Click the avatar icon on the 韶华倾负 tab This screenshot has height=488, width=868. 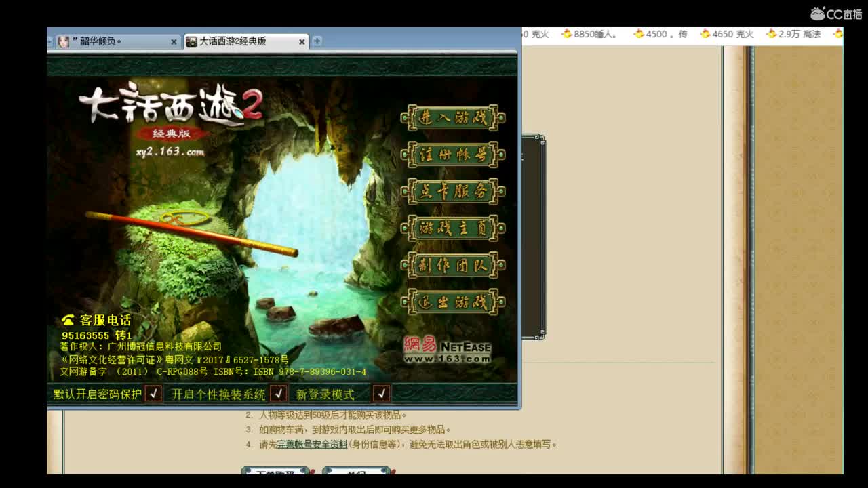(x=64, y=41)
